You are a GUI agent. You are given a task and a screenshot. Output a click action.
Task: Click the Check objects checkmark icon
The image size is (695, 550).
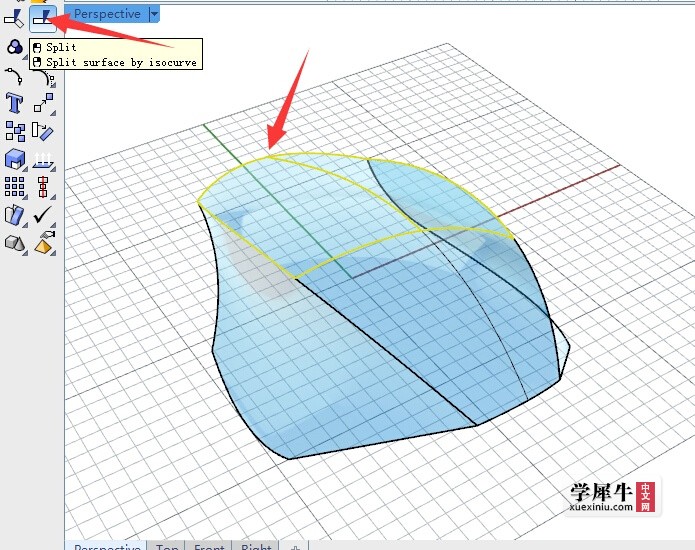coord(43,215)
